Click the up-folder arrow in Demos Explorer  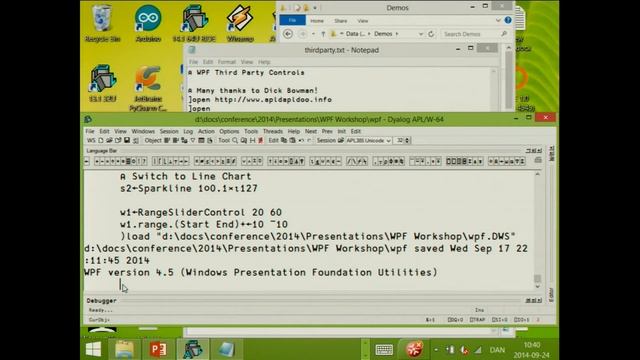point(323,34)
